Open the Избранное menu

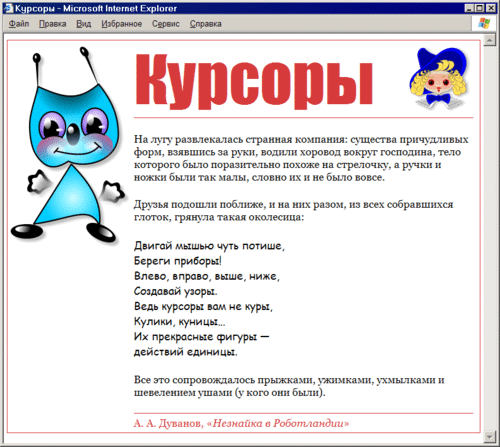pos(122,24)
